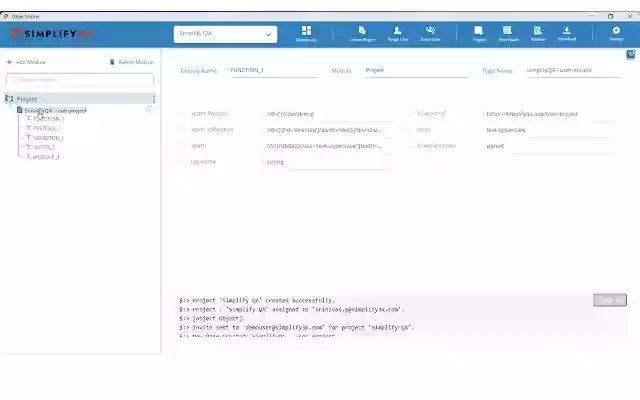Toggle the checkbox on user-project page row
This screenshot has height=400, width=640.
tap(149, 110)
